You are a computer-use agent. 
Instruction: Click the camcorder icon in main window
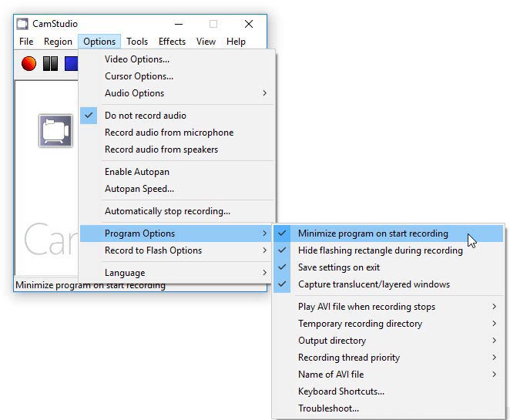(55, 131)
